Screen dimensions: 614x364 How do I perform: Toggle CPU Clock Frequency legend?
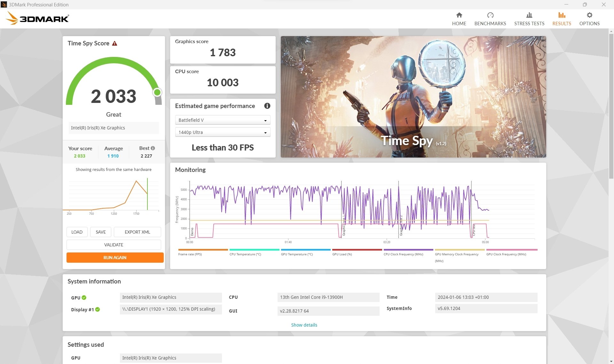(x=408, y=252)
